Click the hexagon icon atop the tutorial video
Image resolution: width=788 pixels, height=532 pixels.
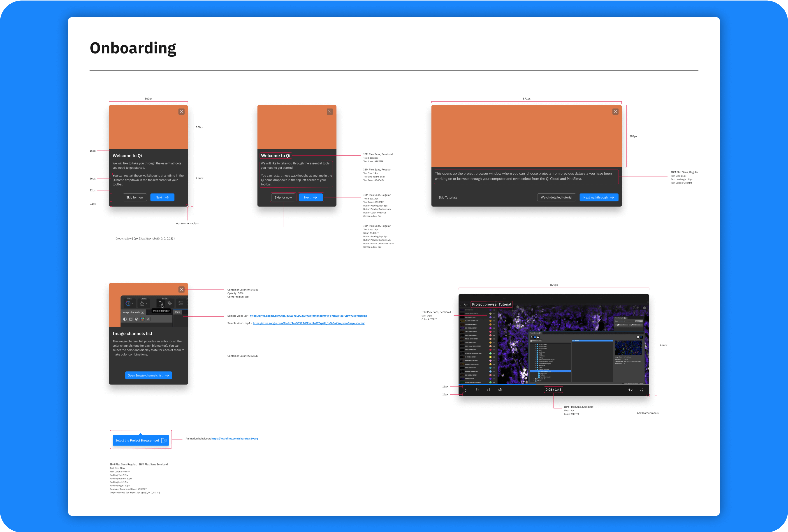[x=644, y=308]
